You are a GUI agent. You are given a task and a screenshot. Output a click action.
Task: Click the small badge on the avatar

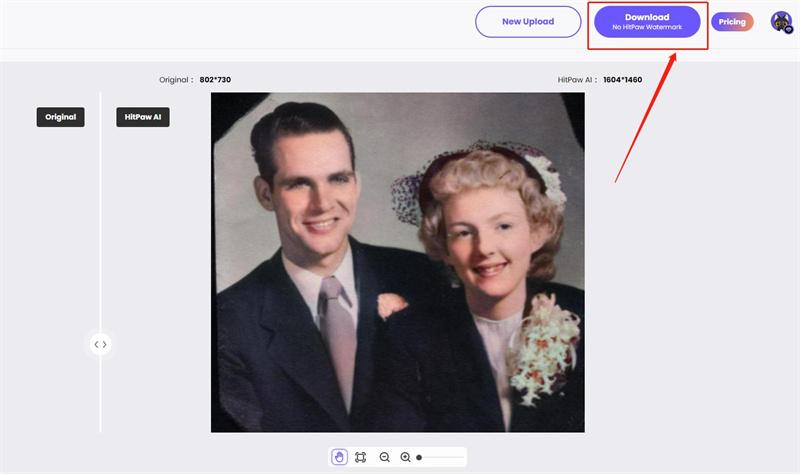click(788, 29)
